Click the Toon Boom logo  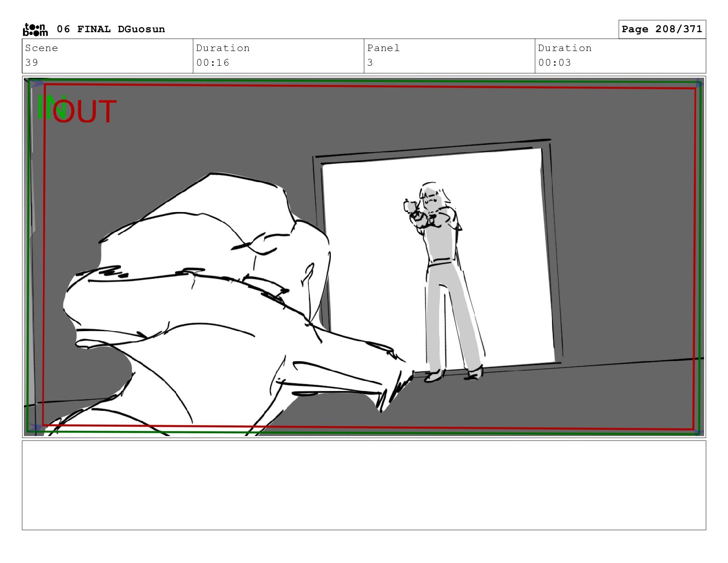pos(35,29)
